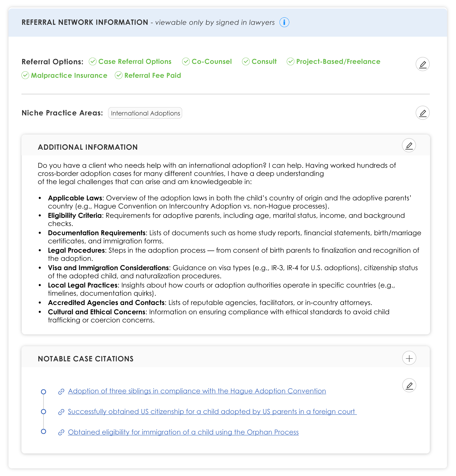The image size is (456, 476).
Task: Click the Cultural and Ethical Concerns bullet
Action: point(218,316)
